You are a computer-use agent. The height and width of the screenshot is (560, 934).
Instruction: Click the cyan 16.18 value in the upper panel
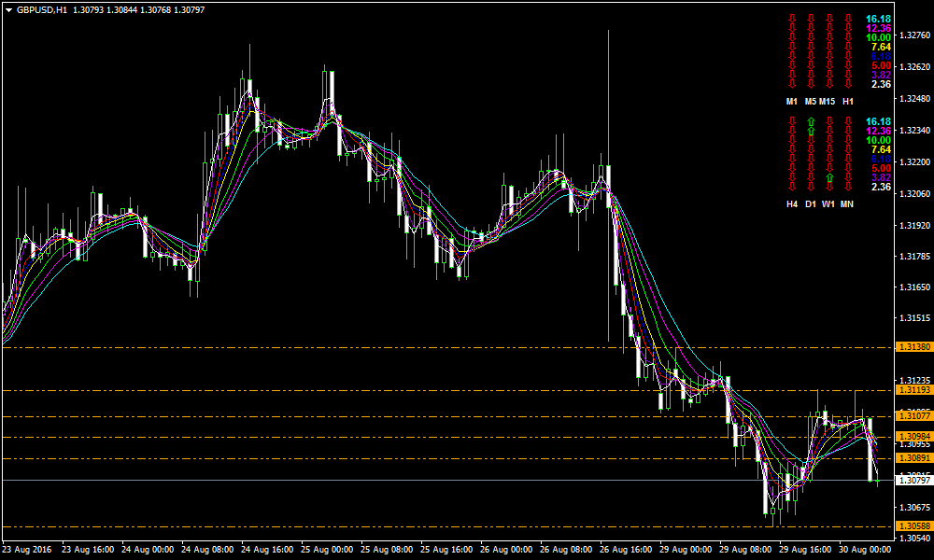(878, 19)
